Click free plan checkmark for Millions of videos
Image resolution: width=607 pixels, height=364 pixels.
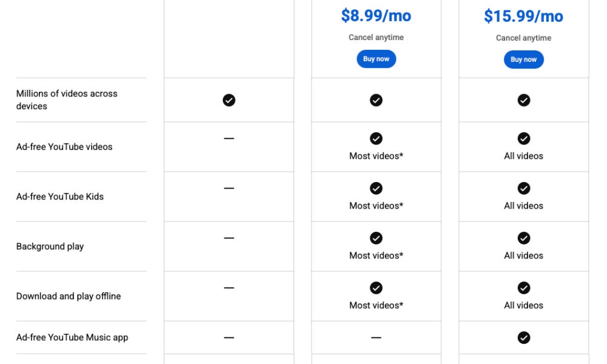pyautogui.click(x=229, y=100)
